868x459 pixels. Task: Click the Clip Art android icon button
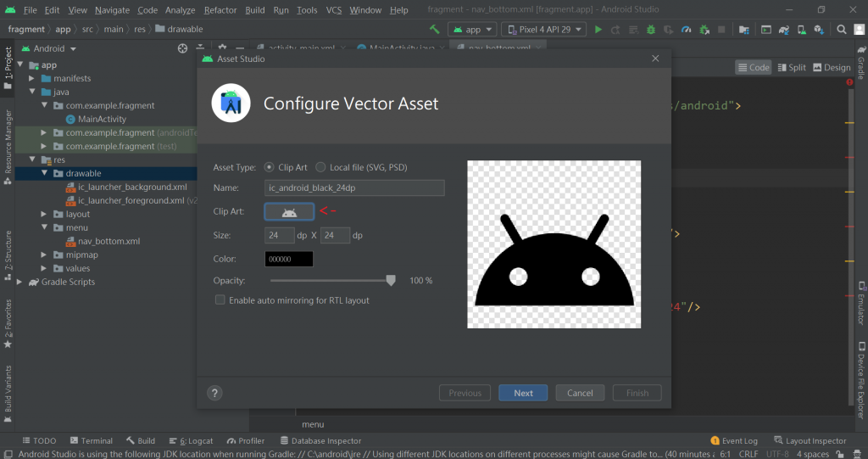289,211
